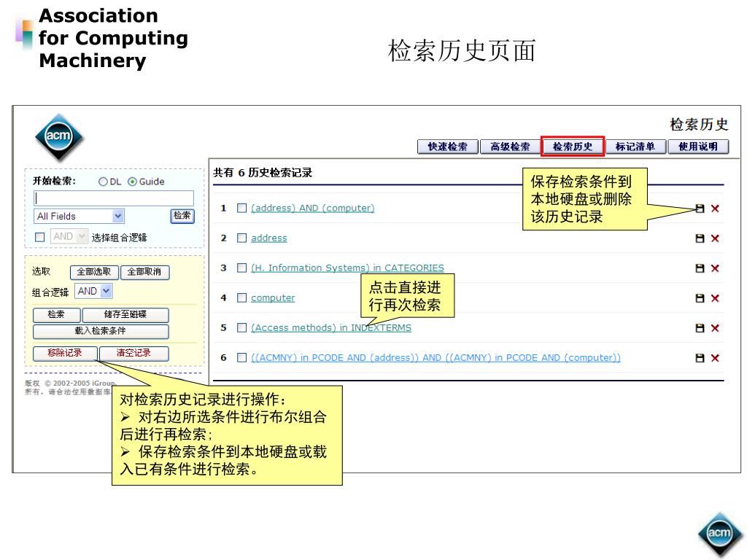The width and height of the screenshot is (747, 560).
Task: Click the ACM diamond logo in page header
Action: click(x=59, y=137)
